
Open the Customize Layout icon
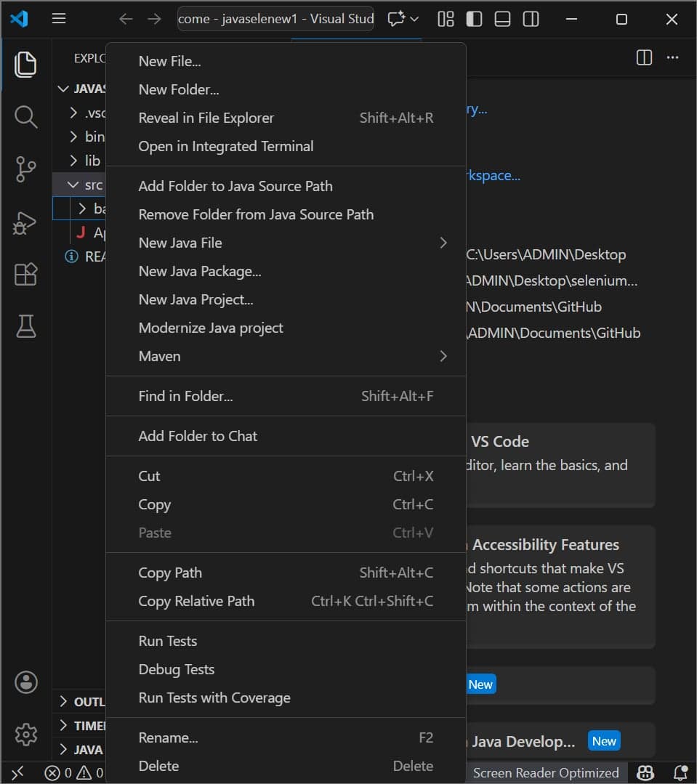[446, 19]
